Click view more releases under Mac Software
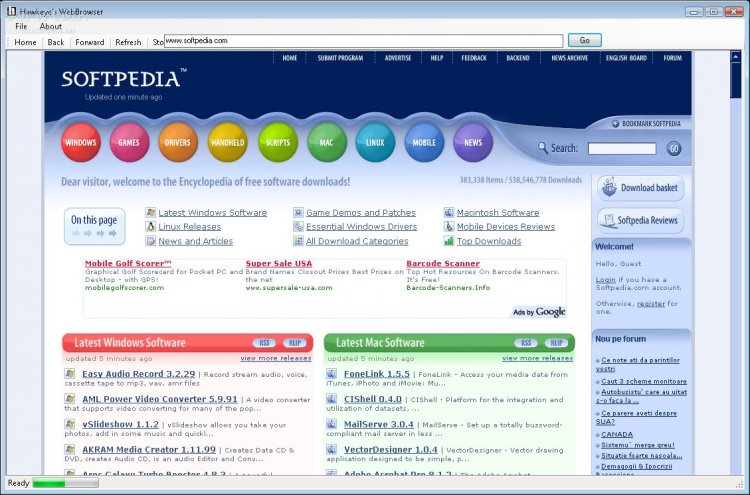Image resolution: width=750 pixels, height=495 pixels. (538, 358)
